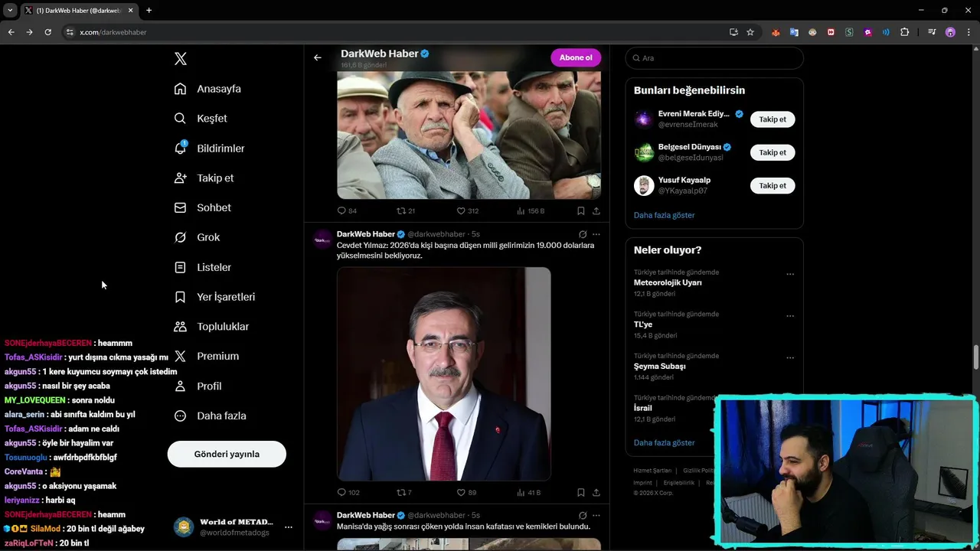Follow Yusuf Kayaalp account
The image size is (980, 551).
773,186
